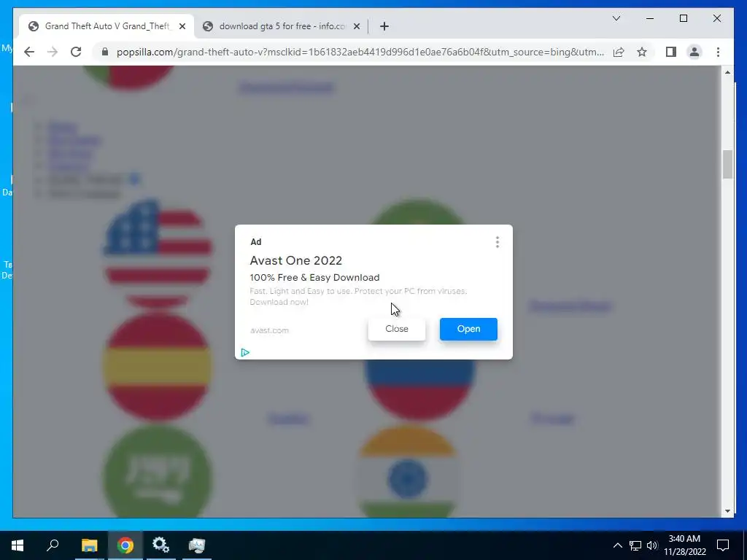The width and height of the screenshot is (747, 560).
Task: Click the page scroll down arrow
Action: coord(727,511)
